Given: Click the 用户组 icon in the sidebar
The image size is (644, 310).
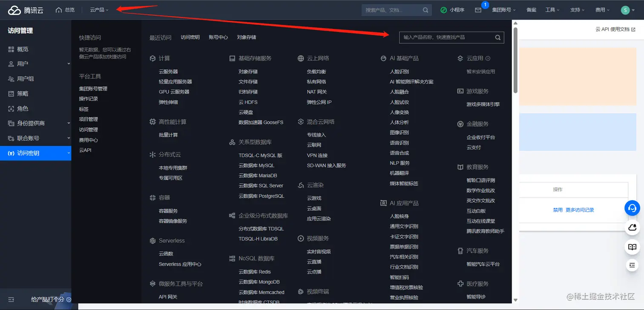Looking at the screenshot, I should point(11,79).
